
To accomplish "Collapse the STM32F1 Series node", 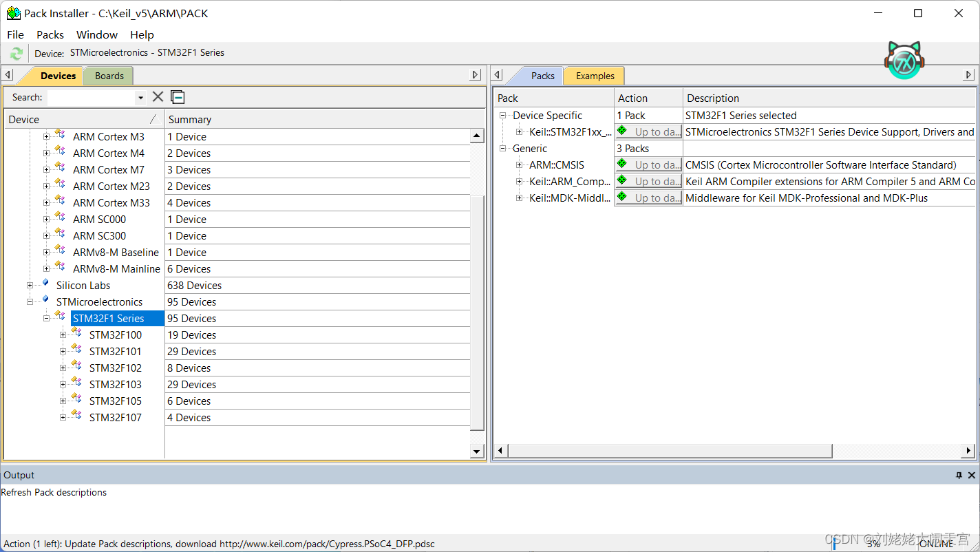I will [46, 318].
